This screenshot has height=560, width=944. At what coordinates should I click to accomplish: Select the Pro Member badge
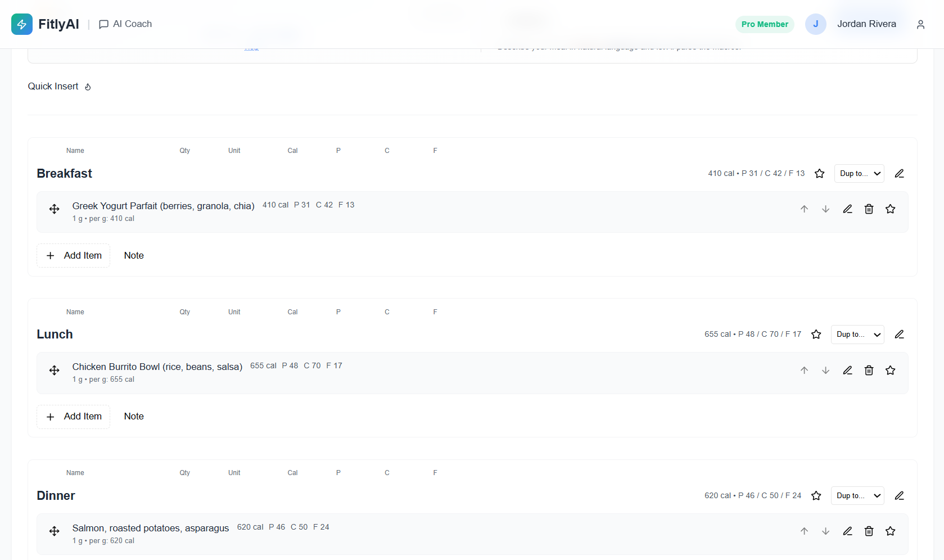click(764, 24)
